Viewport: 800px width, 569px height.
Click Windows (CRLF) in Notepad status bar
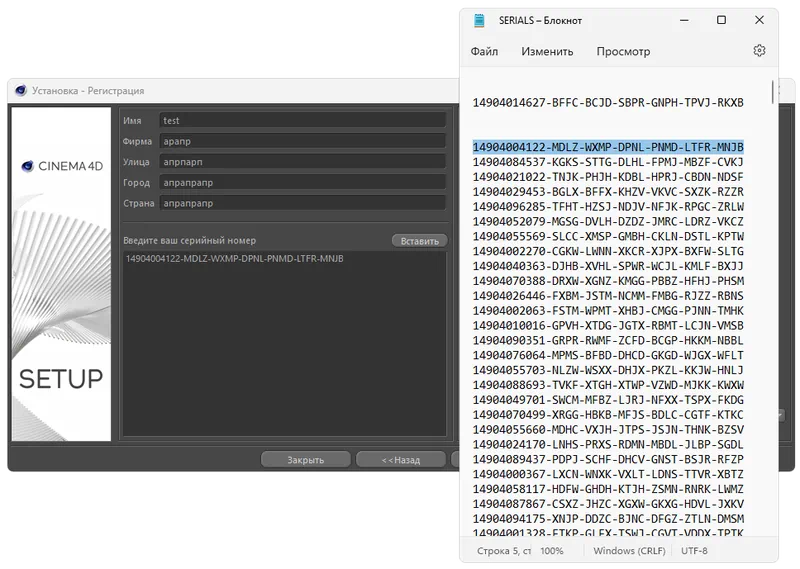pos(629,551)
